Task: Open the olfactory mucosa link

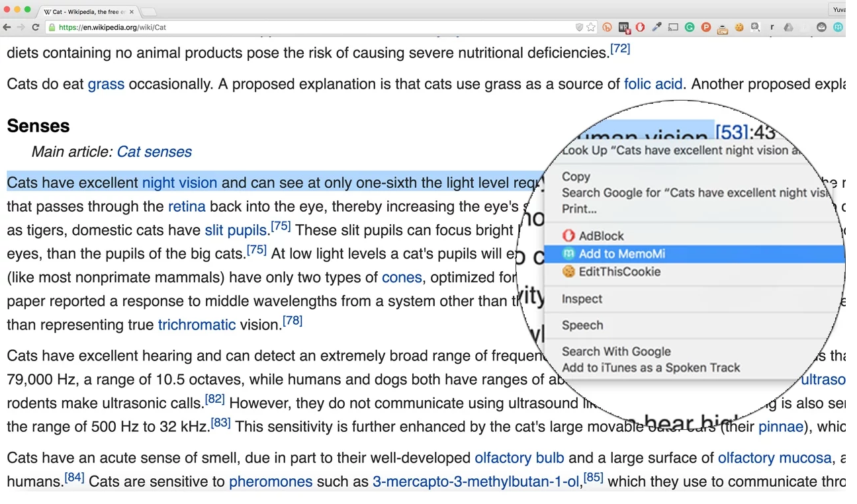Action: click(x=774, y=458)
